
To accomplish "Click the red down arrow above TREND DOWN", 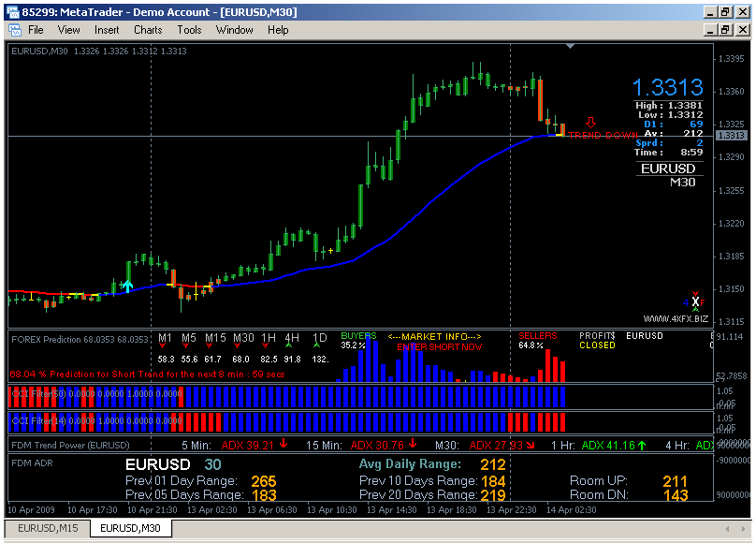I will pos(590,123).
